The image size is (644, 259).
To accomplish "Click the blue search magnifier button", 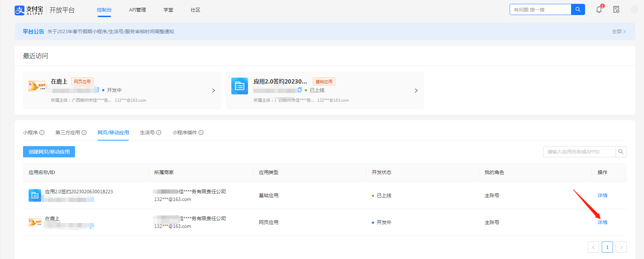I will pyautogui.click(x=578, y=9).
